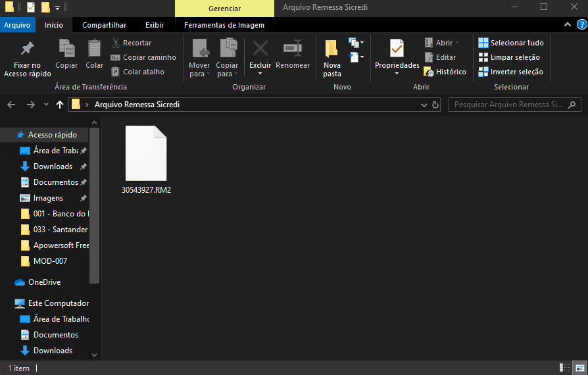Viewport: 588px width, 375px height.
Task: Click the navigation pane scroll-down arrow
Action: 95,355
